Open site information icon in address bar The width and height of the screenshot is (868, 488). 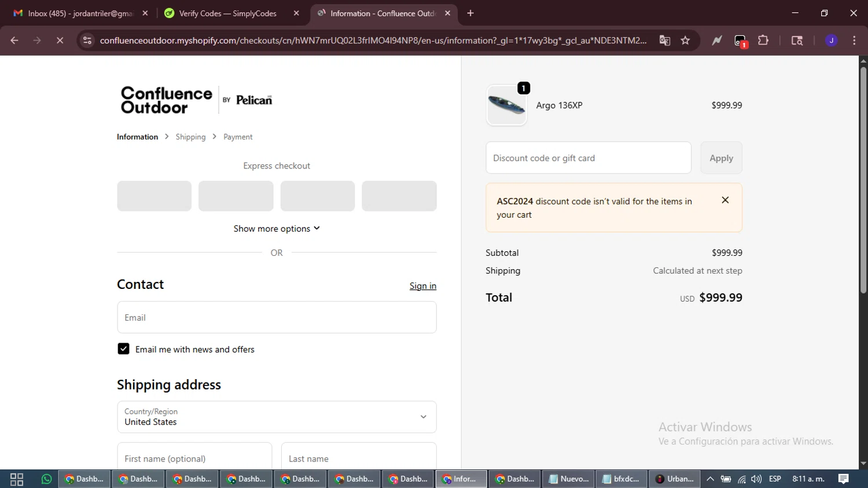tap(87, 41)
